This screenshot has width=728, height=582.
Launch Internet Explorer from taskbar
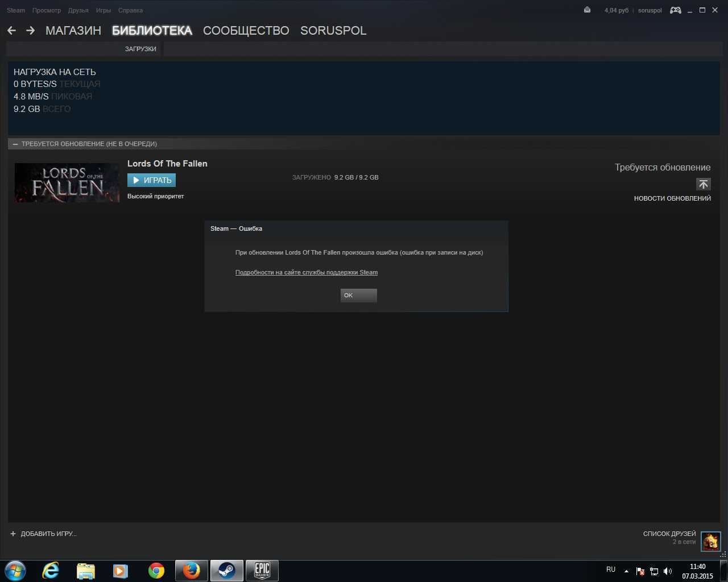(x=51, y=571)
